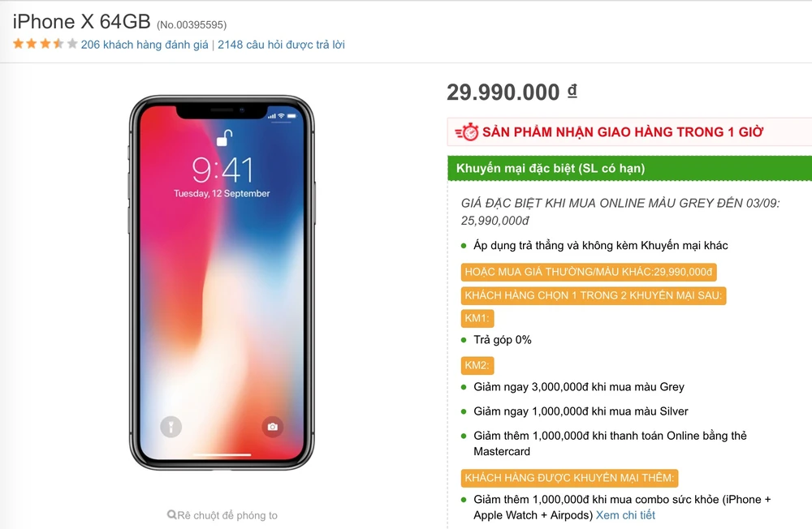
Task: Click the KHÁCH HÀNG CHỌN 1 TRONG 2 label
Action: pyautogui.click(x=593, y=295)
